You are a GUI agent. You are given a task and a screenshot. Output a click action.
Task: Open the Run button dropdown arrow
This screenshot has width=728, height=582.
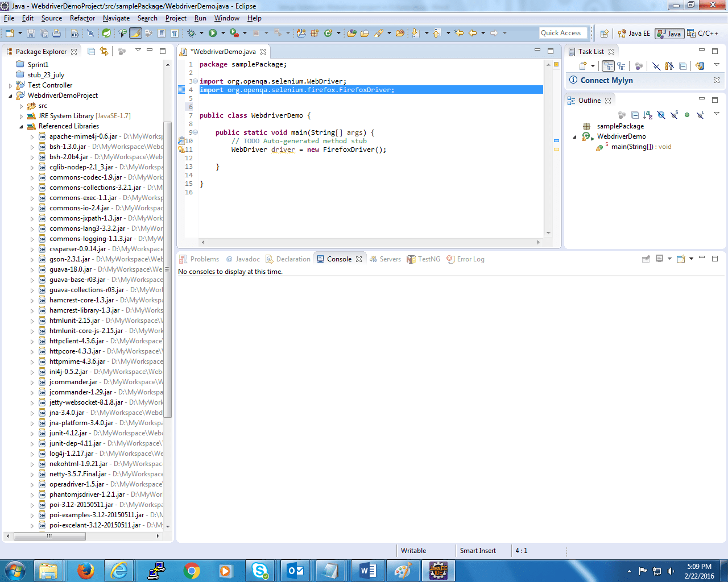(223, 34)
